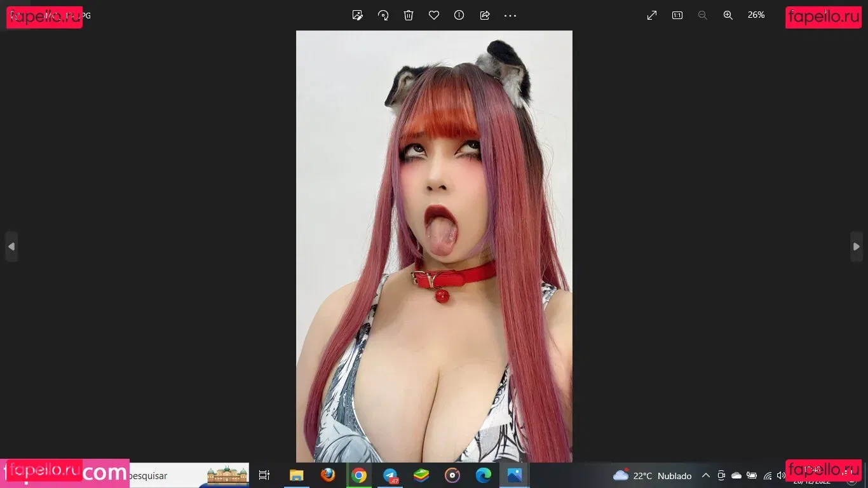
Task: Edit the current image
Action: 357,15
